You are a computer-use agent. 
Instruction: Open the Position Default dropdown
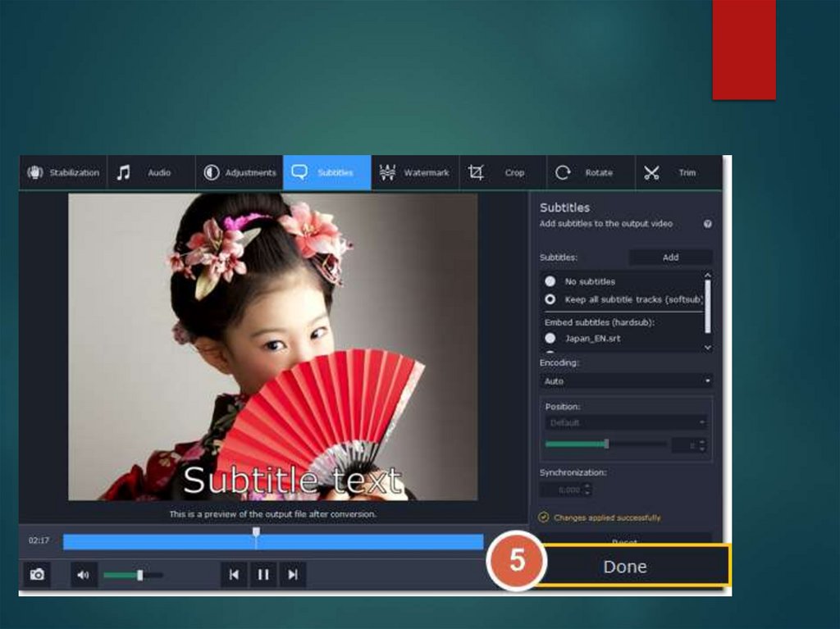pos(626,422)
